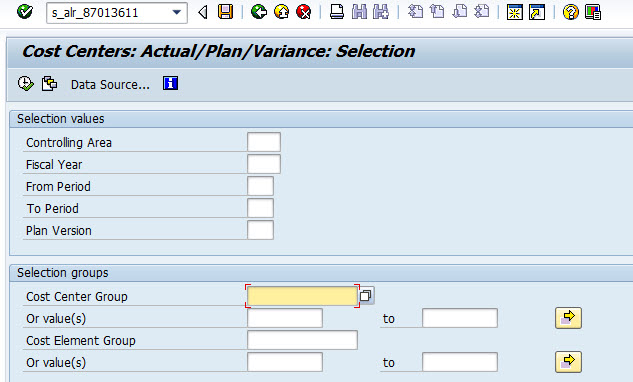Screen dimensions: 633x382
Task: Click the Get Variant icon
Action: point(49,84)
